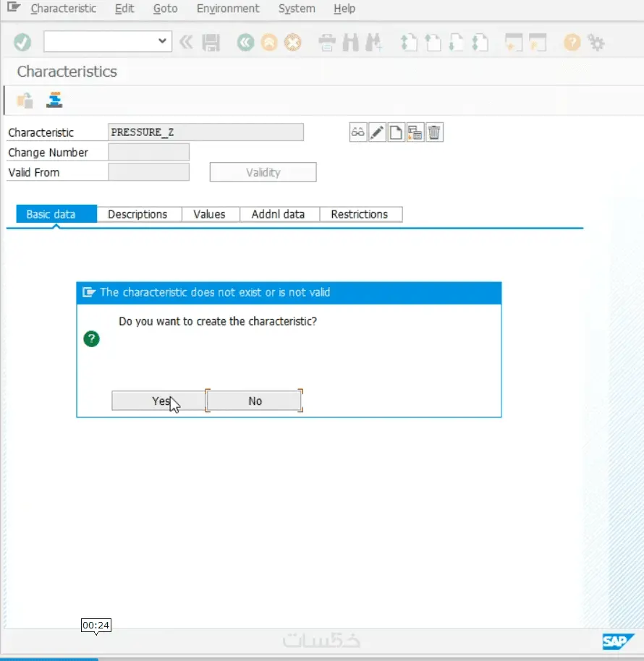Click Yes to create the characteristic
644x661 pixels.
(x=158, y=400)
